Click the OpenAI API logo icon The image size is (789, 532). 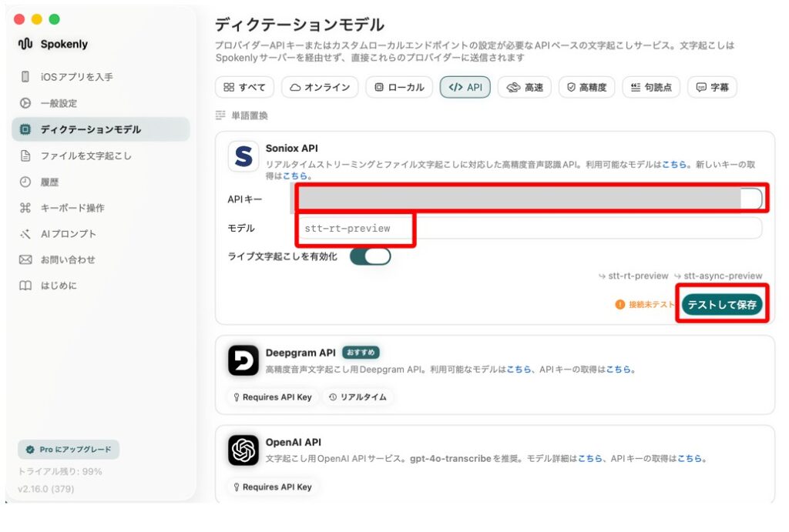243,450
